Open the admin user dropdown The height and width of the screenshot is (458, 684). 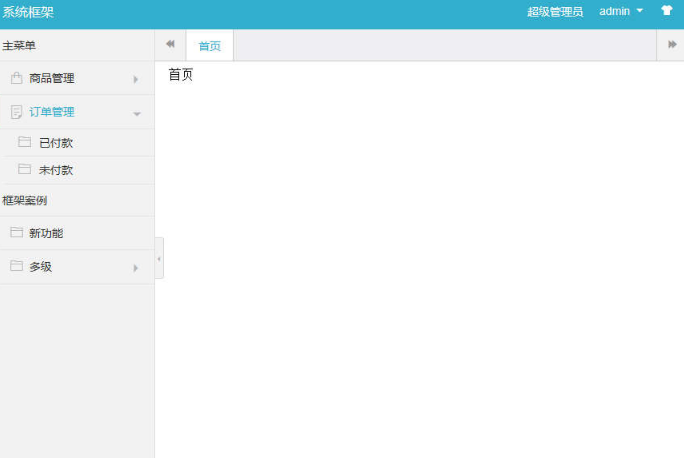[x=621, y=11]
